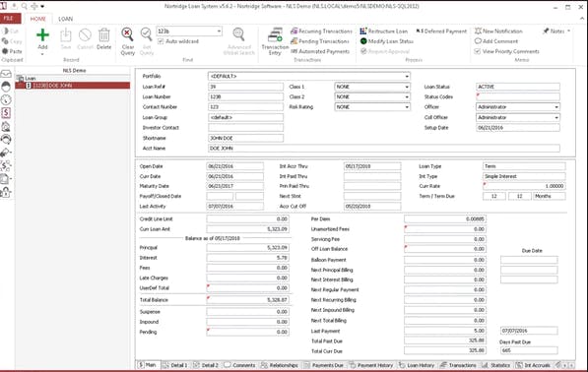The image size is (588, 372).
Task: Click the Shortname input field
Action: 245,138
